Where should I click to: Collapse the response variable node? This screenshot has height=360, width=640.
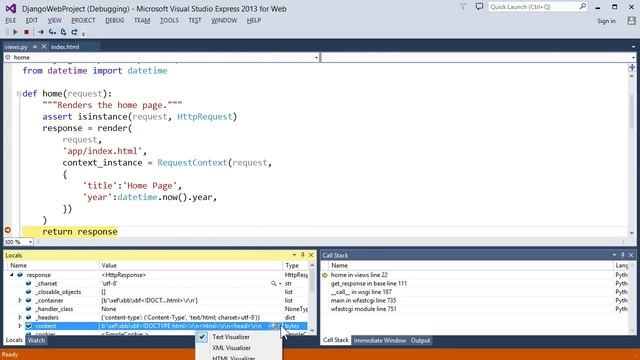point(12,275)
